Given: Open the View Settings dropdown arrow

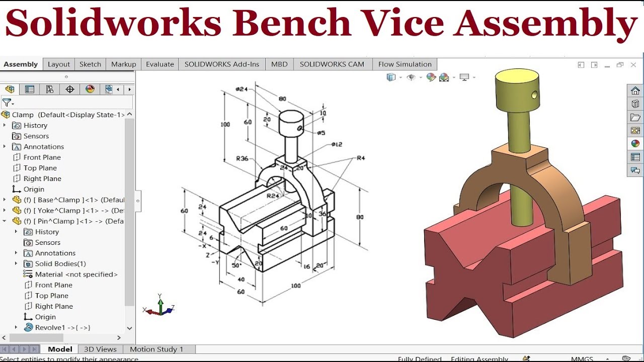Looking at the screenshot, I should tap(474, 77).
